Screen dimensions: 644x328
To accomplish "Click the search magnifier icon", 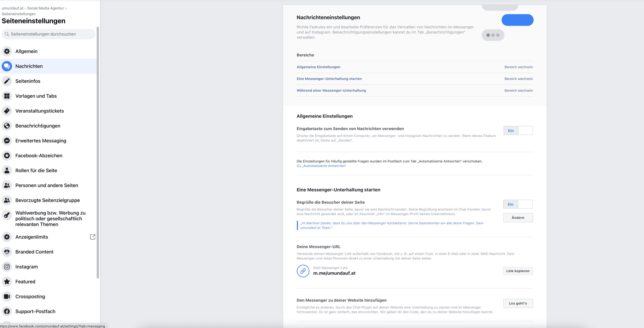I will 7,34.
